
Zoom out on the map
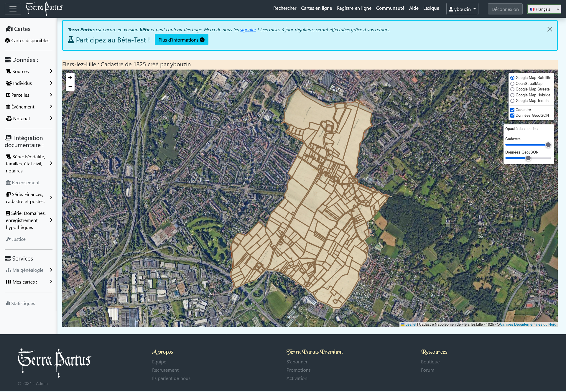coord(70,86)
